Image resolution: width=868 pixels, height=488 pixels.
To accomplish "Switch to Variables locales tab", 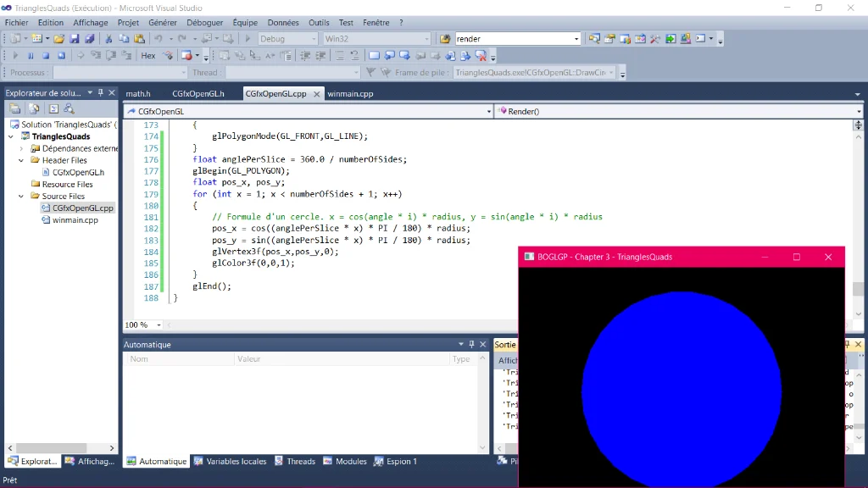I will tap(230, 461).
